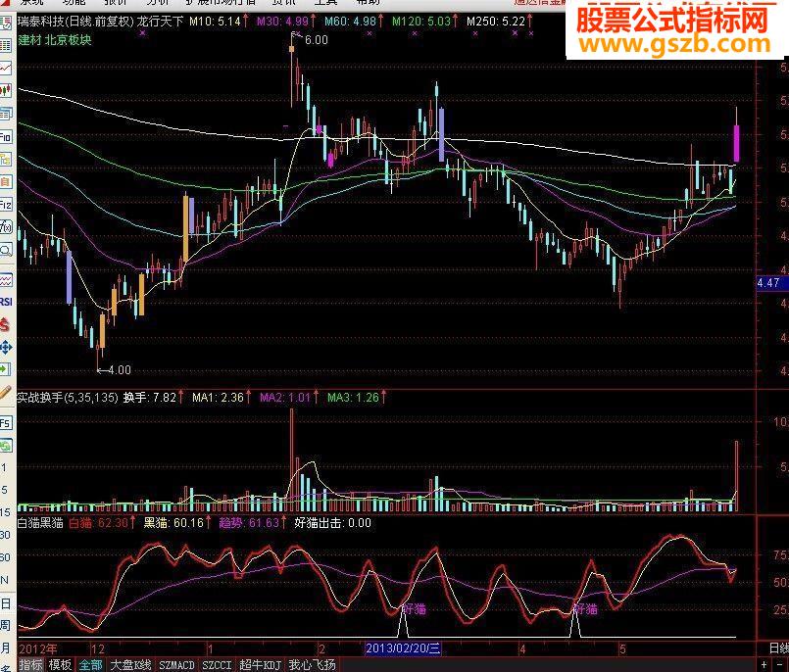Screen dimensions: 789x672
Task: Click the 建材 北京板块 sector label
Action: click(x=55, y=40)
